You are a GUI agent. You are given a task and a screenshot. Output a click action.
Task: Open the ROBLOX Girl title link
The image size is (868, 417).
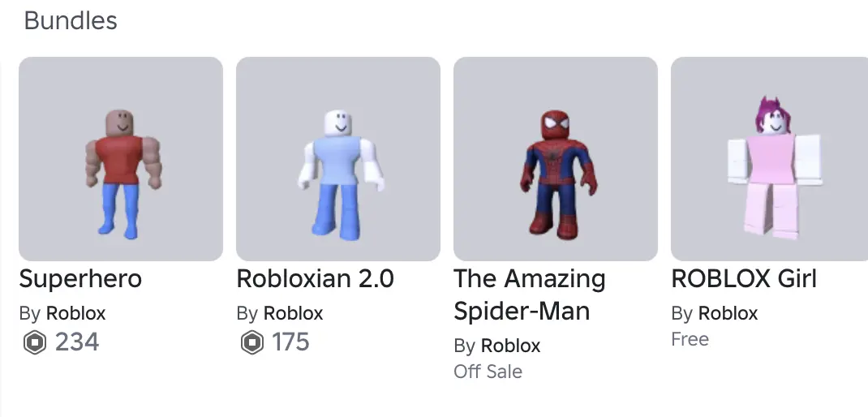point(744,279)
